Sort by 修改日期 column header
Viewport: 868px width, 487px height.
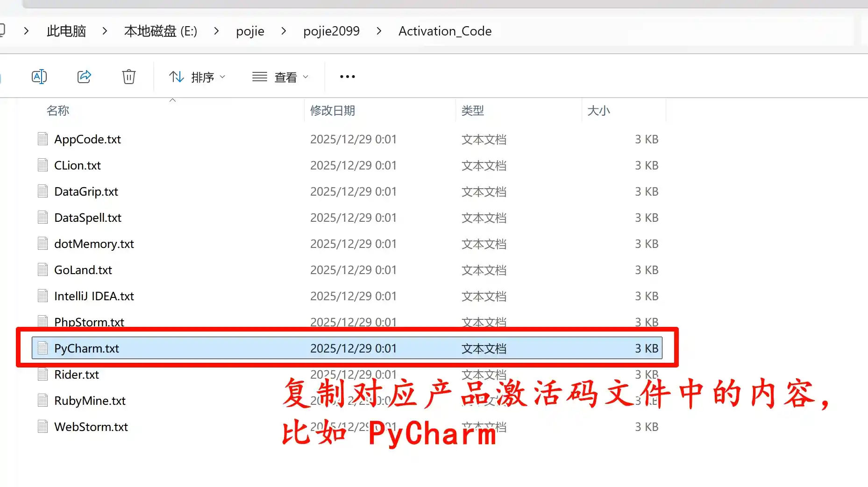[333, 111]
